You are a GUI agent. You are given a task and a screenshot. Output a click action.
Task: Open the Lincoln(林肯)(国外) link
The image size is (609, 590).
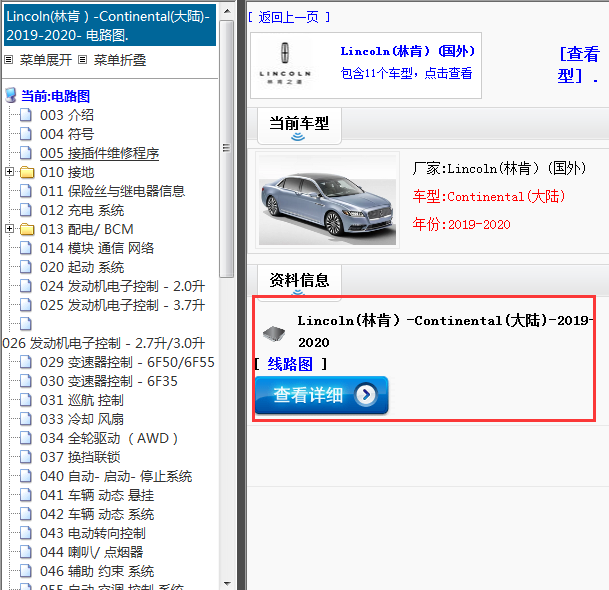(x=407, y=51)
